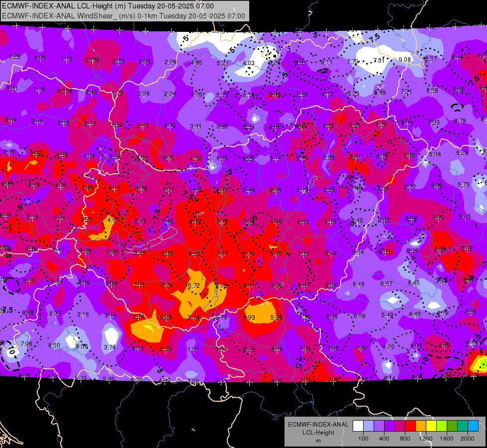Image resolution: width=487 pixels, height=448 pixels.
Task: Click the wind shear value 5.27
Action: click(x=223, y=63)
